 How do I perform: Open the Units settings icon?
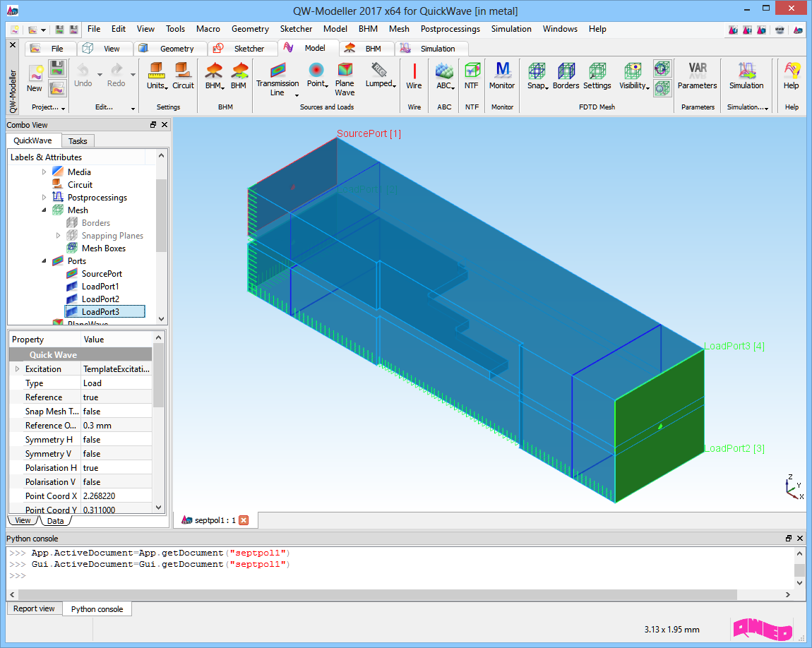click(156, 70)
